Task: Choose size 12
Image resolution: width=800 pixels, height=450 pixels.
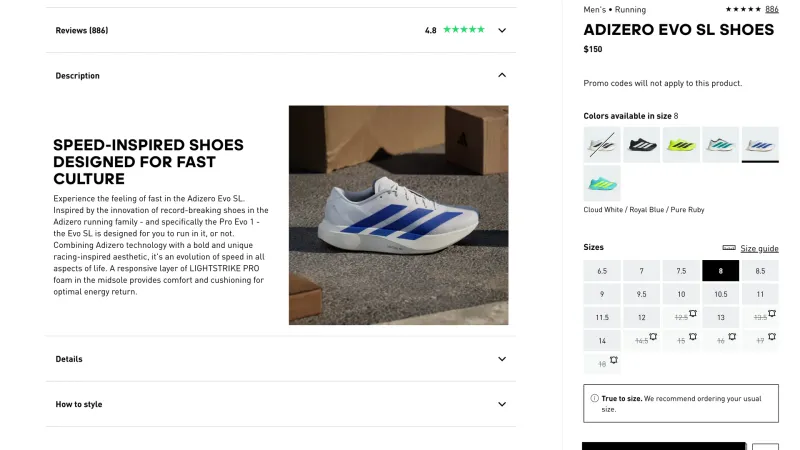Action: (x=641, y=317)
